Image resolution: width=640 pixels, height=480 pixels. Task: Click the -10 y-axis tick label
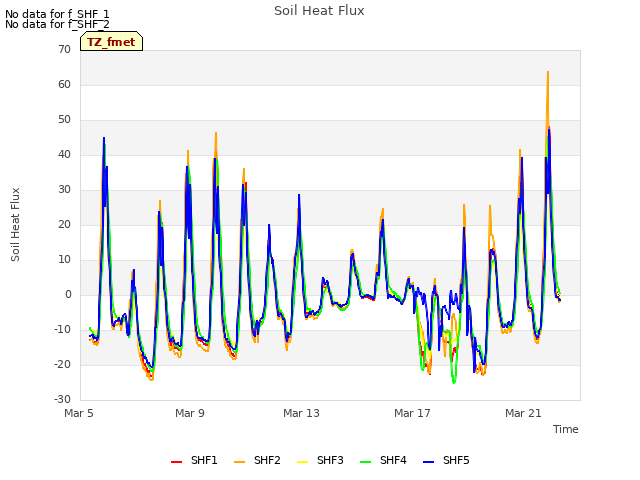62,329
